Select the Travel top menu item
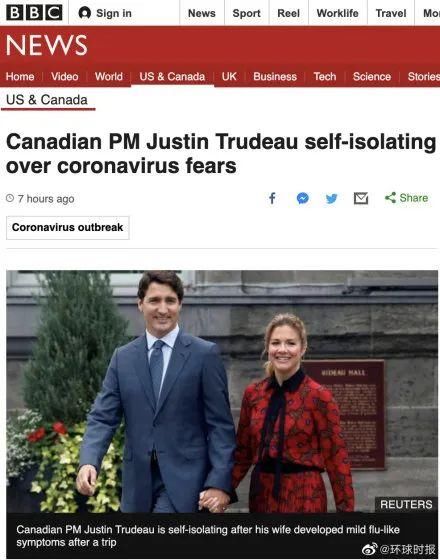This screenshot has width=440, height=560. click(391, 13)
